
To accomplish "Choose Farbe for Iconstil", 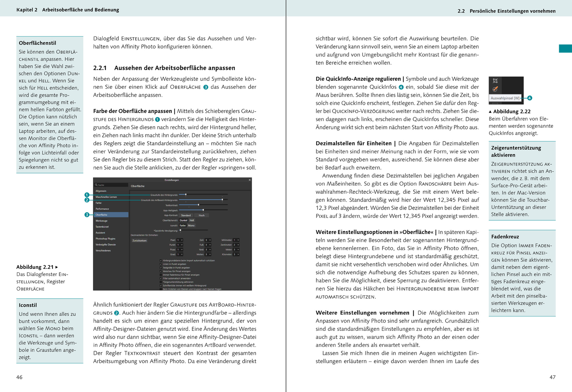I will 183,225.
